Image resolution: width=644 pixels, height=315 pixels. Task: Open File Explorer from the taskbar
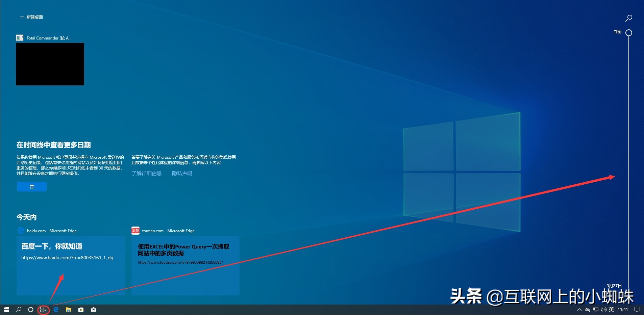(x=68, y=310)
